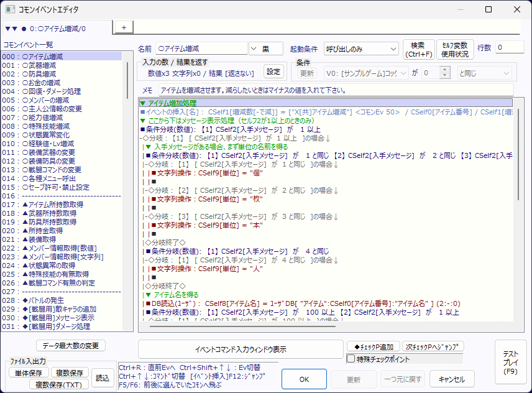This screenshot has height=393, width=532.
Task: Open セルフ変数使用状況 window
Action: tap(455, 49)
